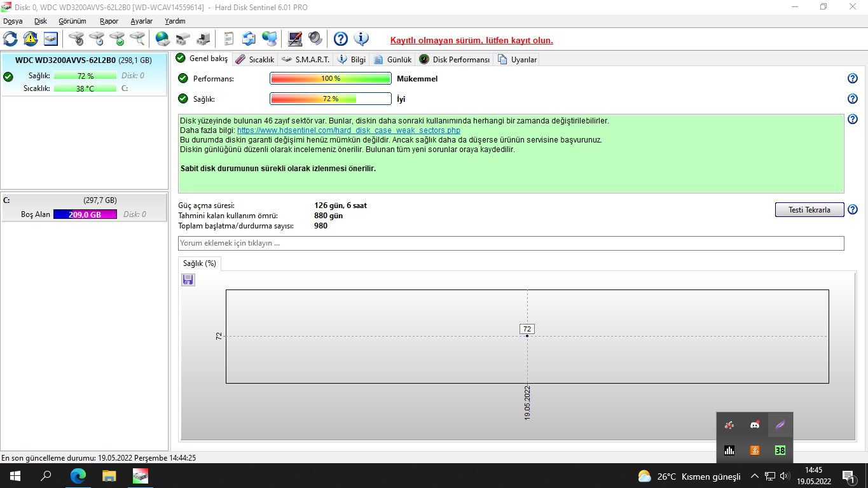Click the Performans 100 % progress bar
The width and height of the screenshot is (868, 488).
(331, 79)
